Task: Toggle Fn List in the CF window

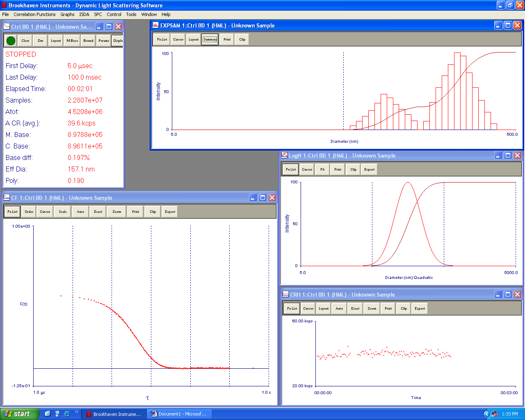Action: pos(12,212)
